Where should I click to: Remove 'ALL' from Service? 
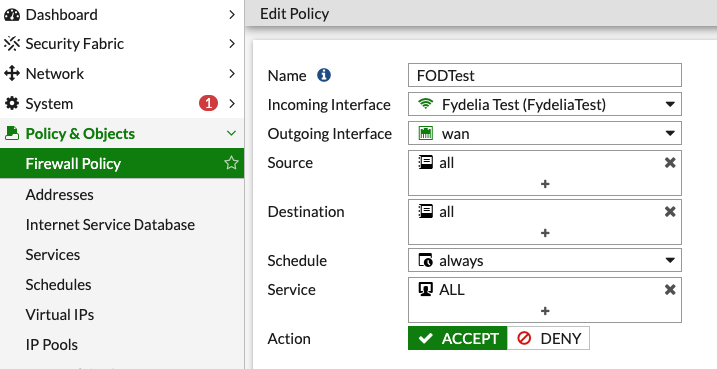[x=670, y=289]
